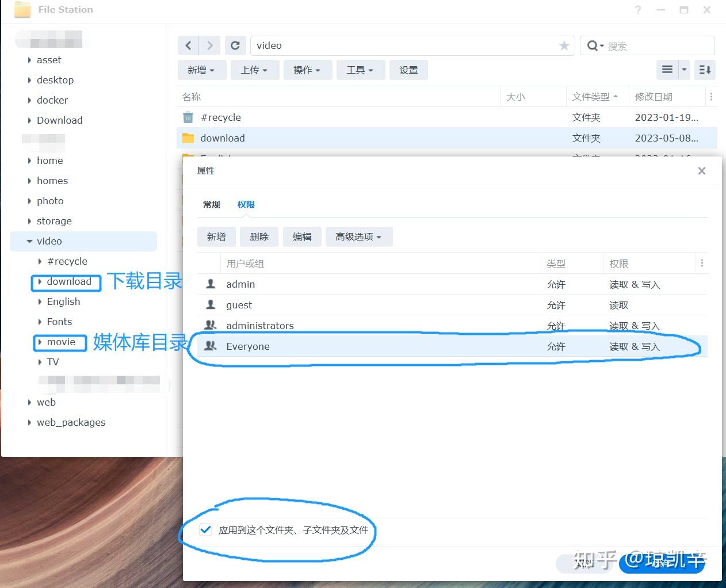726x588 pixels.
Task: Collapse the video folder tree
Action: pos(29,241)
